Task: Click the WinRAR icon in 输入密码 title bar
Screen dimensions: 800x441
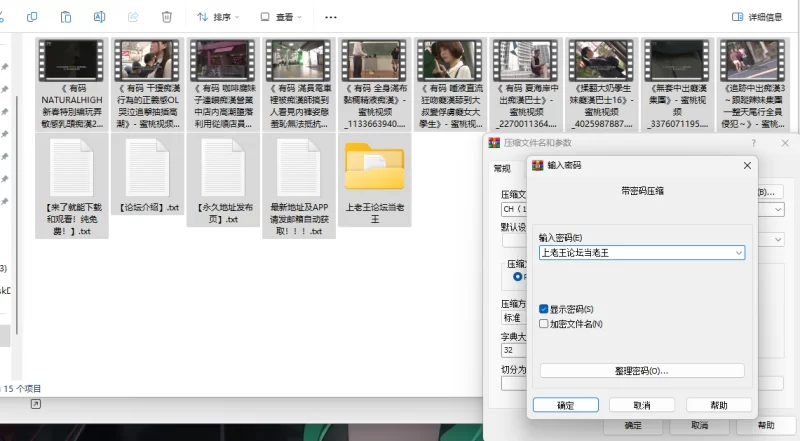Action: [x=538, y=165]
